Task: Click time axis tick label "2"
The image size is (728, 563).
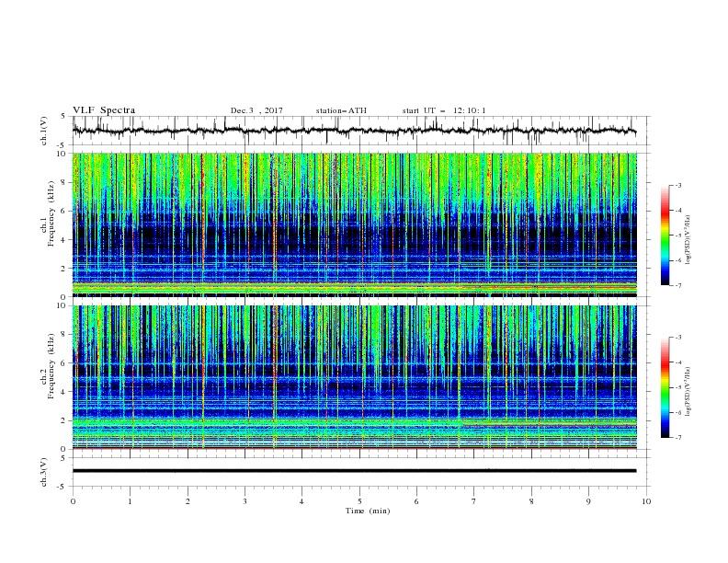Action: pos(188,501)
